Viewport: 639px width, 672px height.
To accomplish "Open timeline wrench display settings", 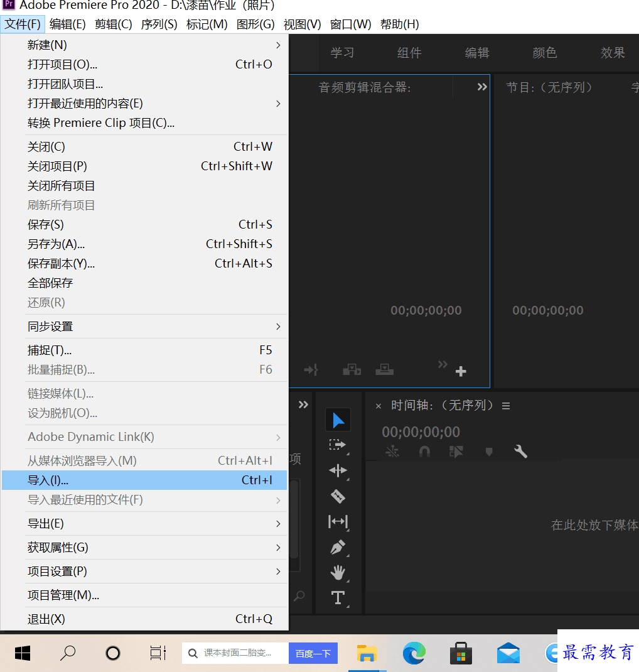I will tap(520, 452).
